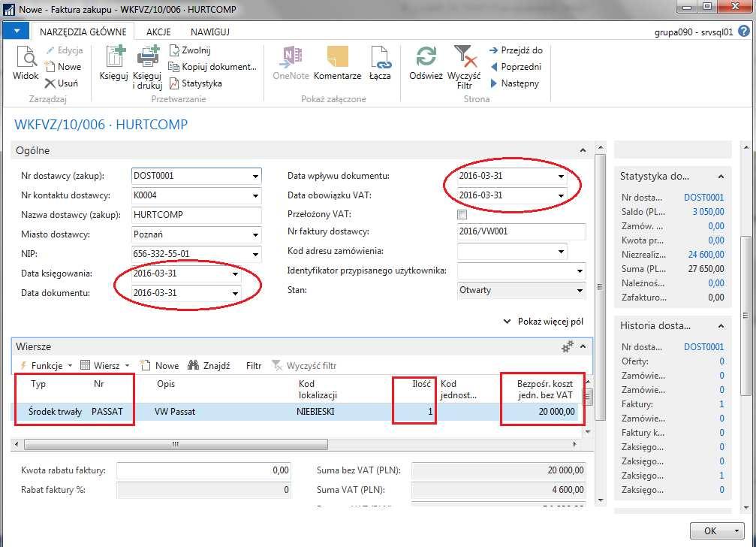
Task: Open Miasto dostawcy dropdown
Action: [255, 235]
